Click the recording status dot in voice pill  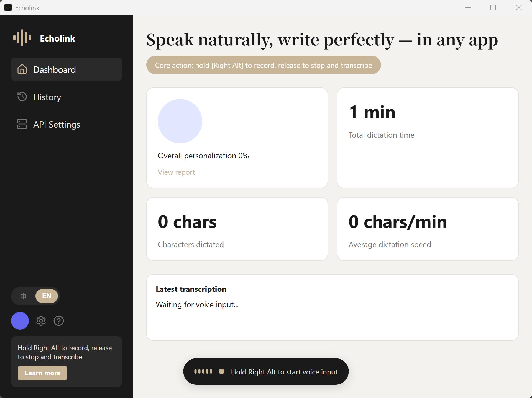click(x=221, y=371)
